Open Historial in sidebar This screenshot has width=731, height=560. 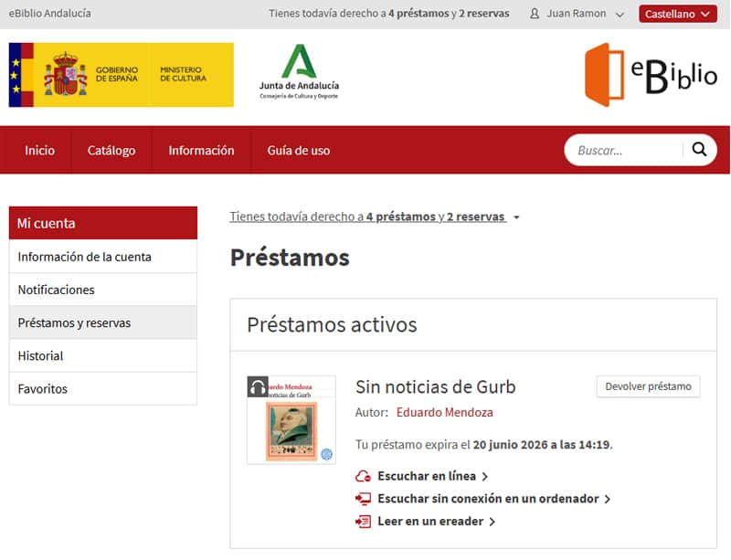click(x=103, y=355)
